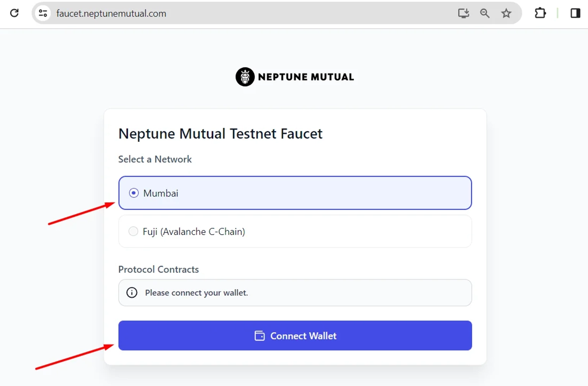Click the Connect Wallet button

tap(295, 336)
